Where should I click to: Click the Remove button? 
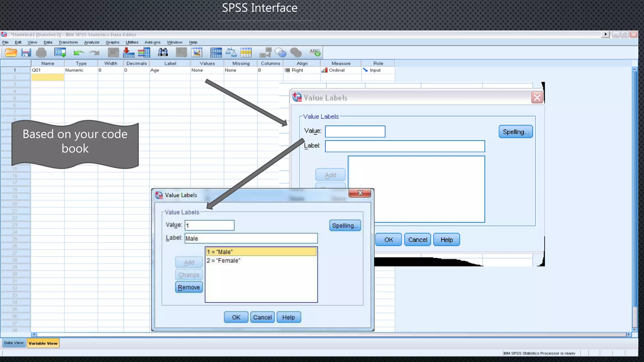click(x=189, y=287)
